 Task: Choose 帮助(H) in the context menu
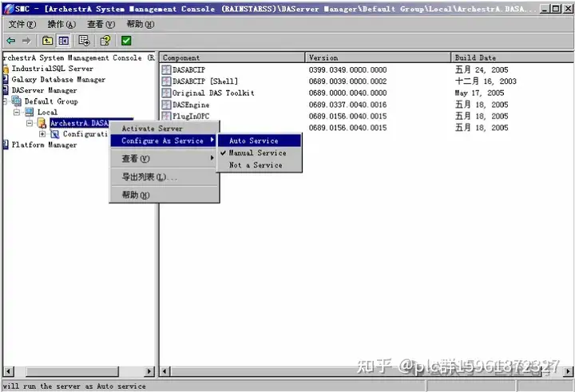[x=163, y=195]
